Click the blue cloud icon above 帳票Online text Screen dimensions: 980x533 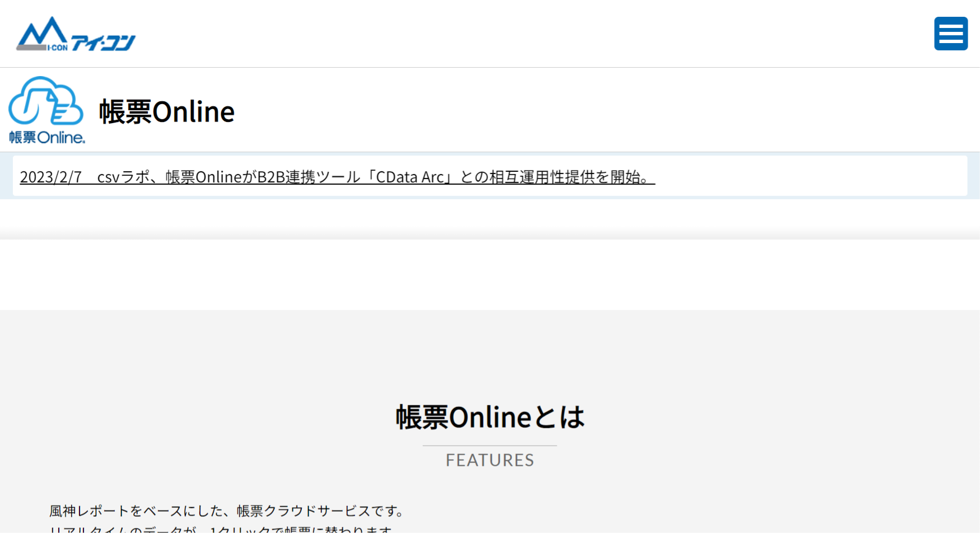click(46, 101)
